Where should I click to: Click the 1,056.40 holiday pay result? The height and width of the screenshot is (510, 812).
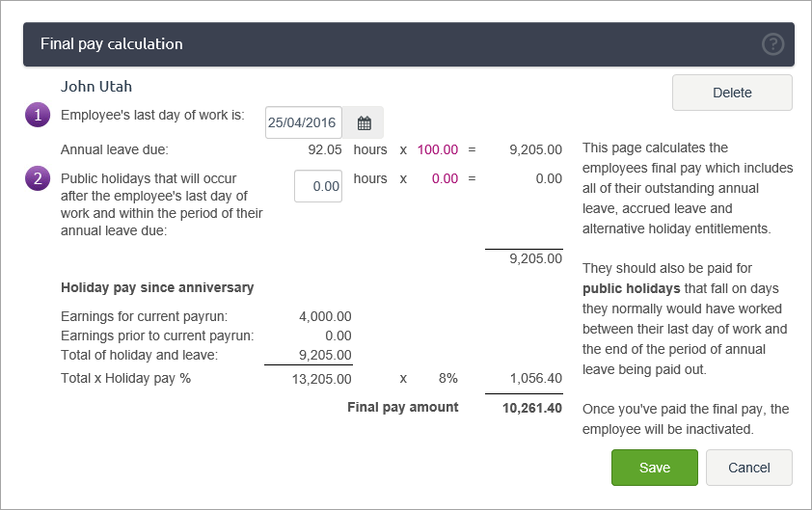[x=534, y=378]
